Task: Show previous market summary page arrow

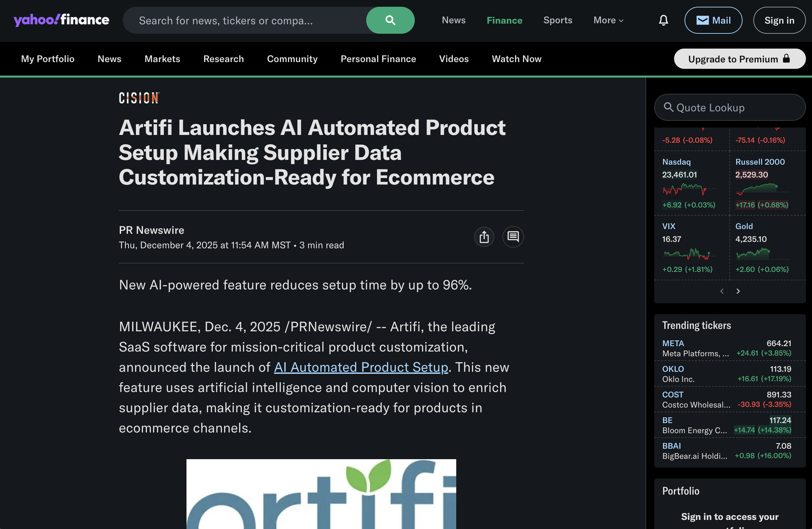Action: coord(722,291)
